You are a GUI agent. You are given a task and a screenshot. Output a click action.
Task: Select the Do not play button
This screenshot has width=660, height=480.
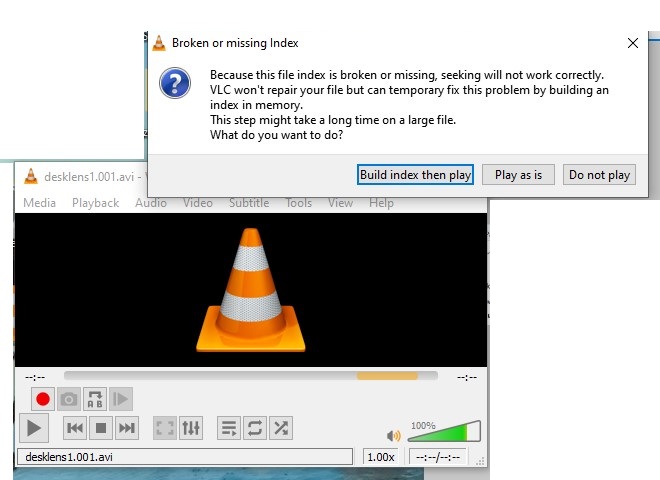tap(599, 175)
